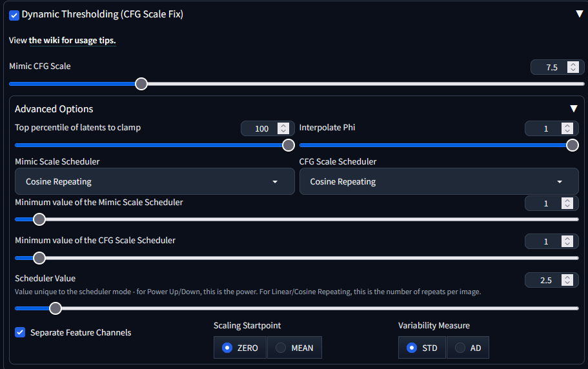Click the Mimic CFG Scale number field
This screenshot has height=369, width=588.
[x=548, y=67]
